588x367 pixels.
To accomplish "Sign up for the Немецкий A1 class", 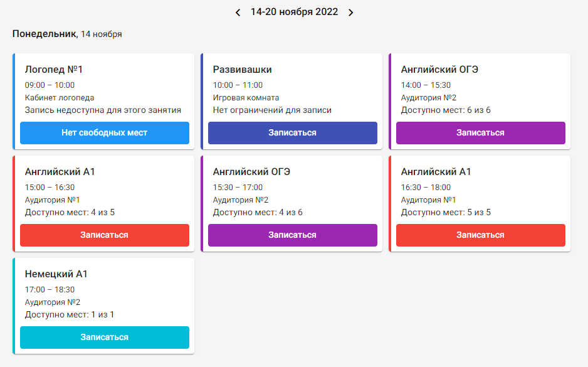I will coord(105,338).
